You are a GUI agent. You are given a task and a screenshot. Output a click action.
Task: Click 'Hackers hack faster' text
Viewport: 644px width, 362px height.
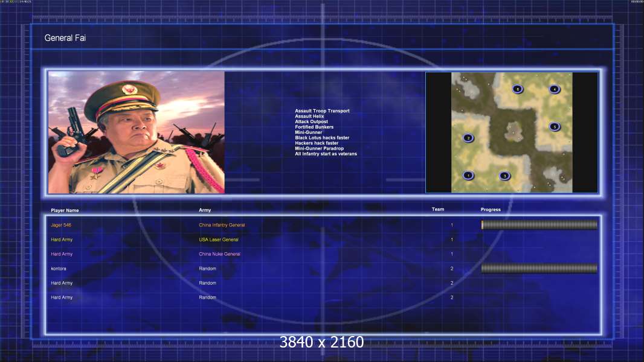tap(317, 142)
